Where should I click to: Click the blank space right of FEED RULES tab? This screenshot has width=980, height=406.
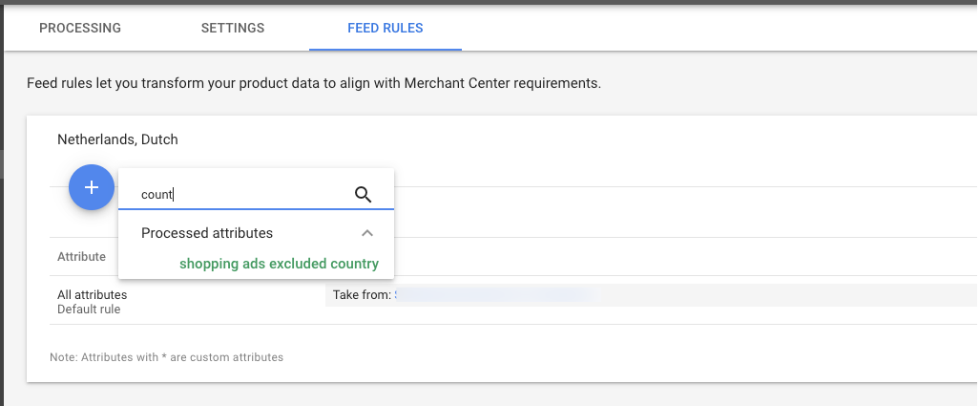coord(716,28)
